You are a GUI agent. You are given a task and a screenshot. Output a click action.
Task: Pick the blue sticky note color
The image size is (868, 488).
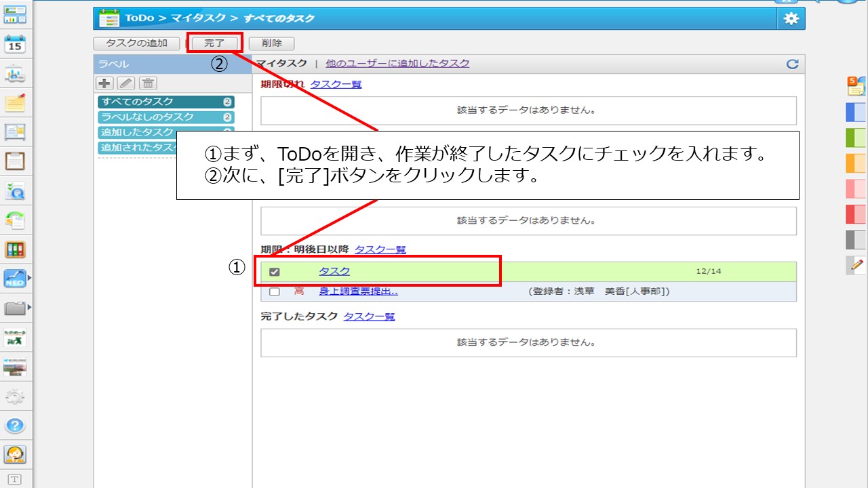(856, 112)
